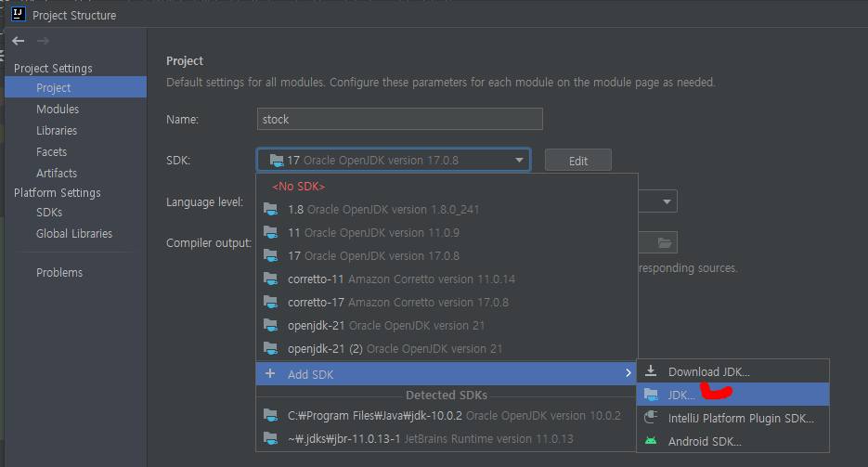This screenshot has width=868, height=467.
Task: Select detected jdk-10.0.2 SDK
Action: (447, 415)
